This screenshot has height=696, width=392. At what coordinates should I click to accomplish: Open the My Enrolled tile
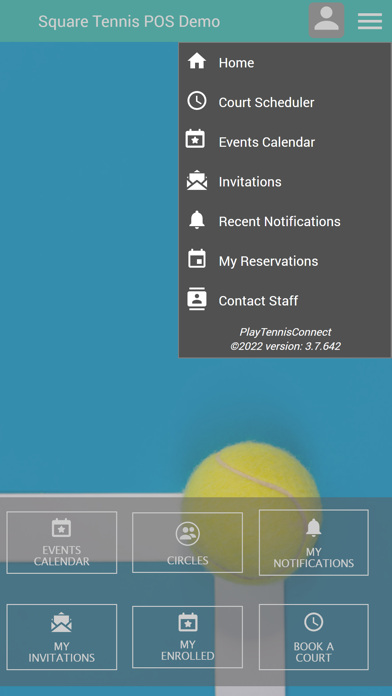(187, 637)
